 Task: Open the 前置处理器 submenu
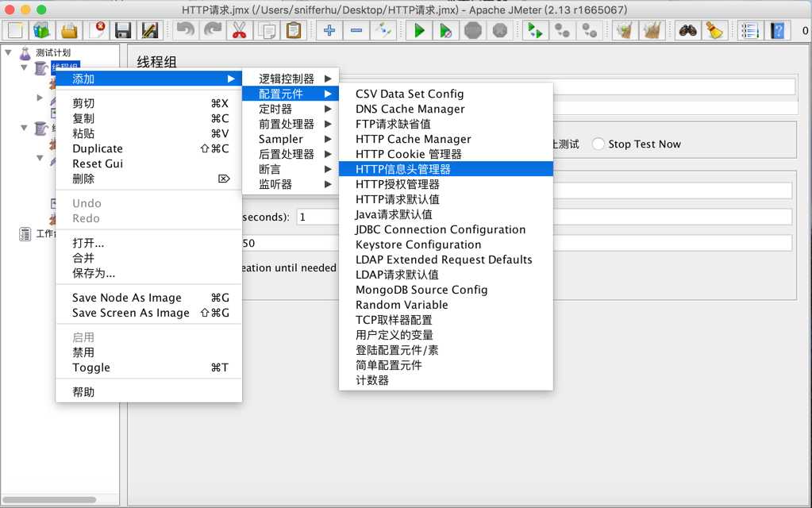[291, 124]
